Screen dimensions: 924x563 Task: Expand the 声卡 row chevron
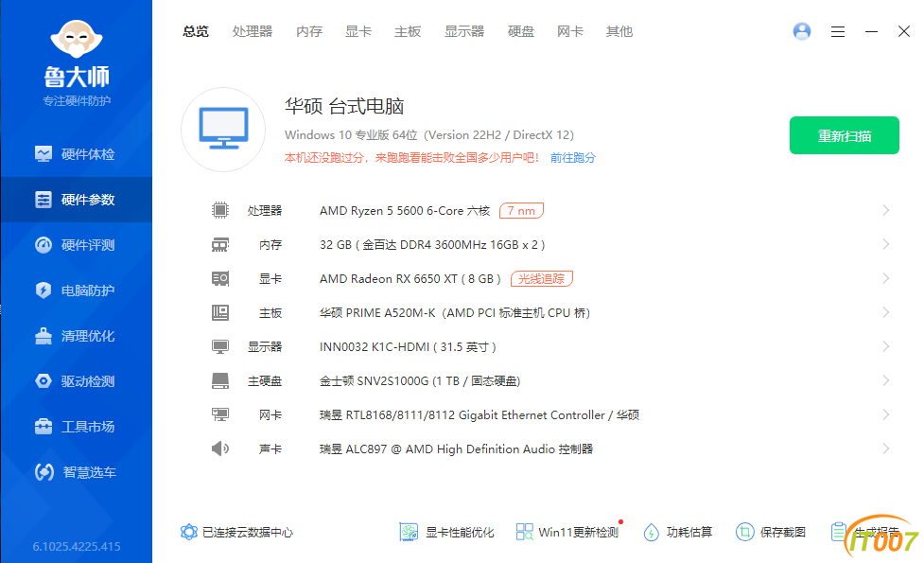click(885, 449)
